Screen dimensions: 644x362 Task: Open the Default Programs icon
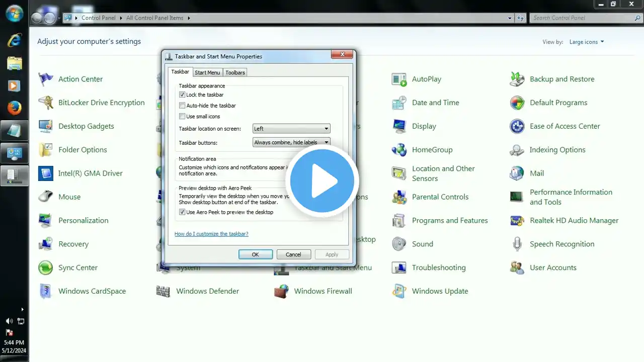pyautogui.click(x=517, y=103)
